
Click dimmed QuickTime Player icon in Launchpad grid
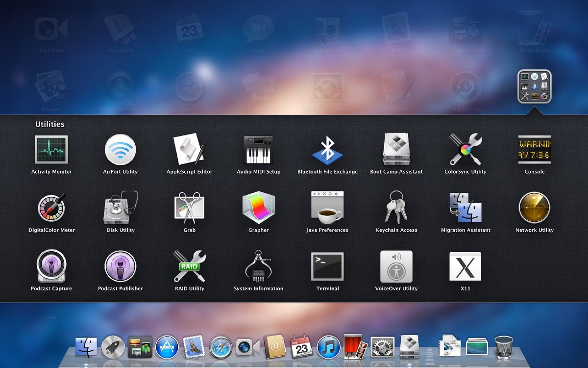121,87
